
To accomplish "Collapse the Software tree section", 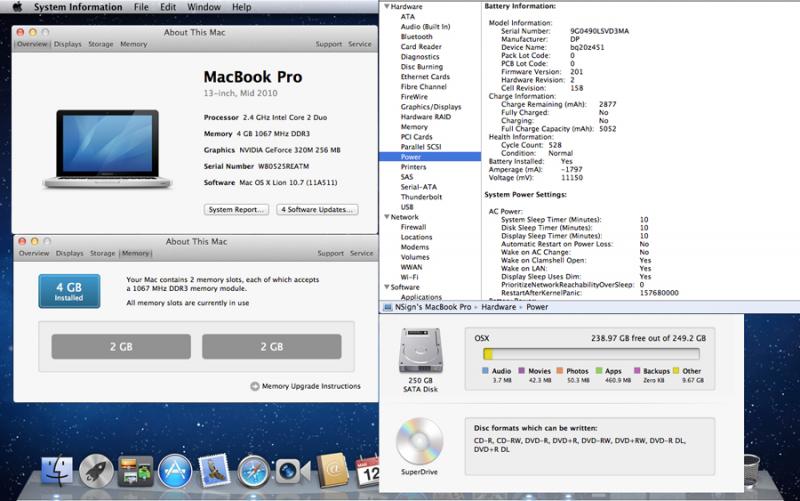I will coord(387,287).
